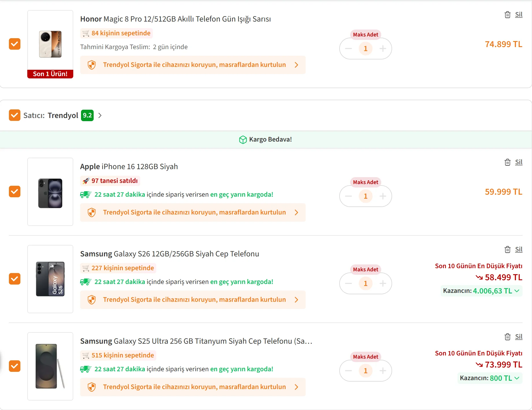Click the delivery truck icon in iPhone 16 row

pyautogui.click(x=86, y=195)
